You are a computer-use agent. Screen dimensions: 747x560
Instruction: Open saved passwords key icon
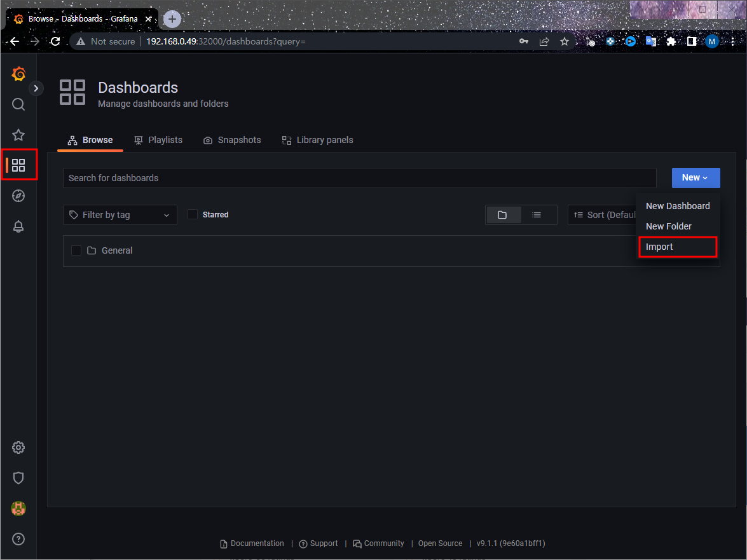(x=524, y=41)
